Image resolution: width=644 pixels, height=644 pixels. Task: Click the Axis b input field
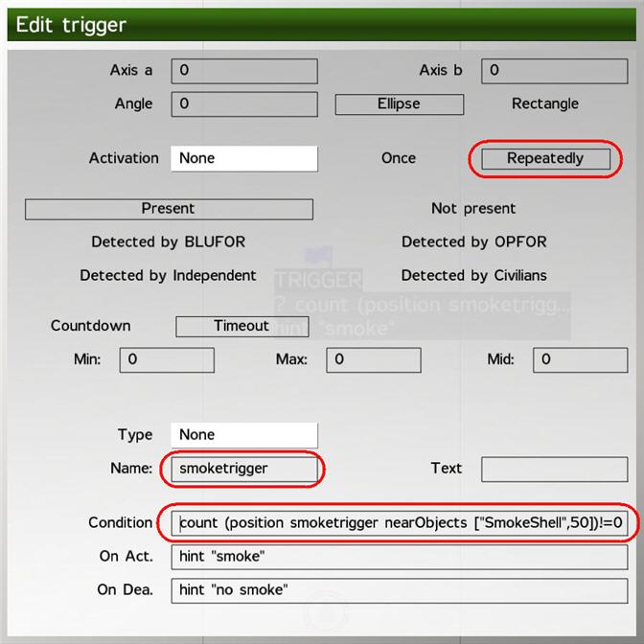tap(554, 71)
